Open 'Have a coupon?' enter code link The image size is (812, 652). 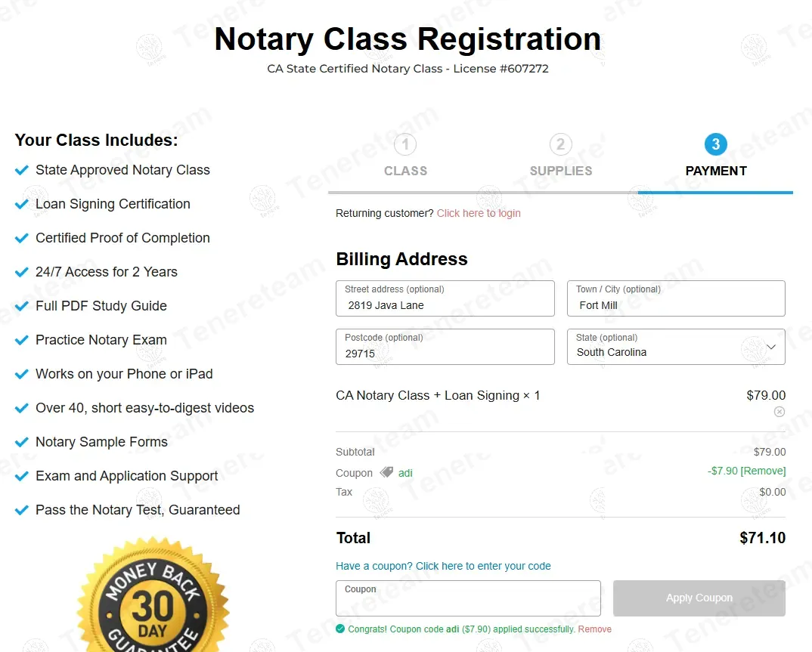[x=443, y=566]
